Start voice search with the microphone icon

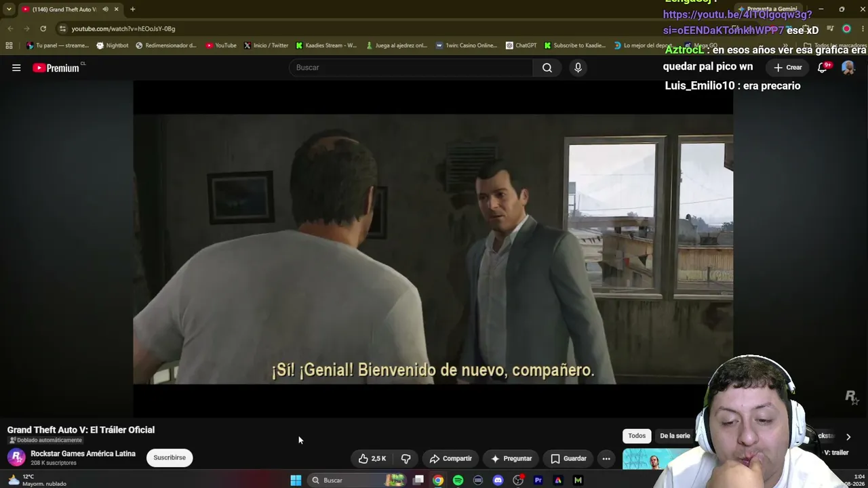pyautogui.click(x=578, y=68)
